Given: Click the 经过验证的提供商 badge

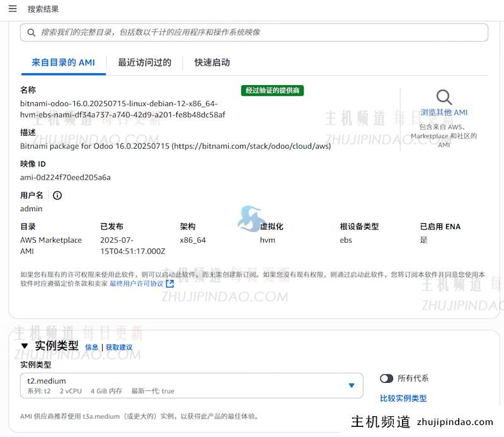Looking at the screenshot, I should coord(272,90).
